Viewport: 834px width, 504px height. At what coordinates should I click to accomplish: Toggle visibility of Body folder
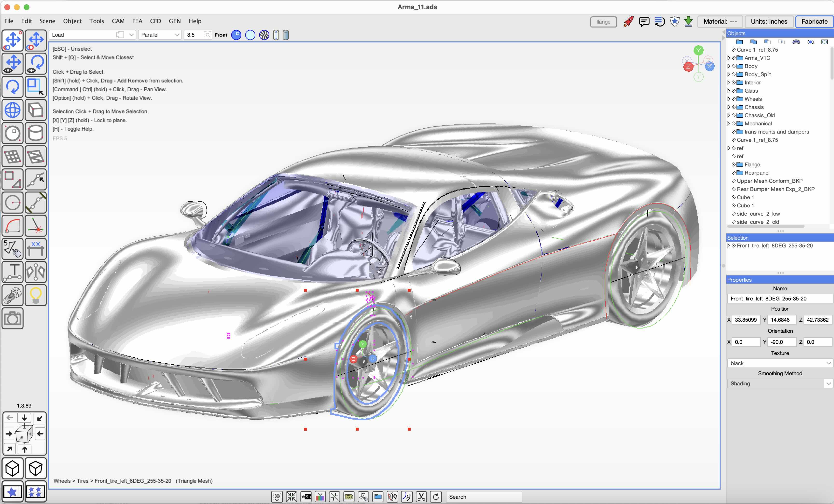[733, 66]
